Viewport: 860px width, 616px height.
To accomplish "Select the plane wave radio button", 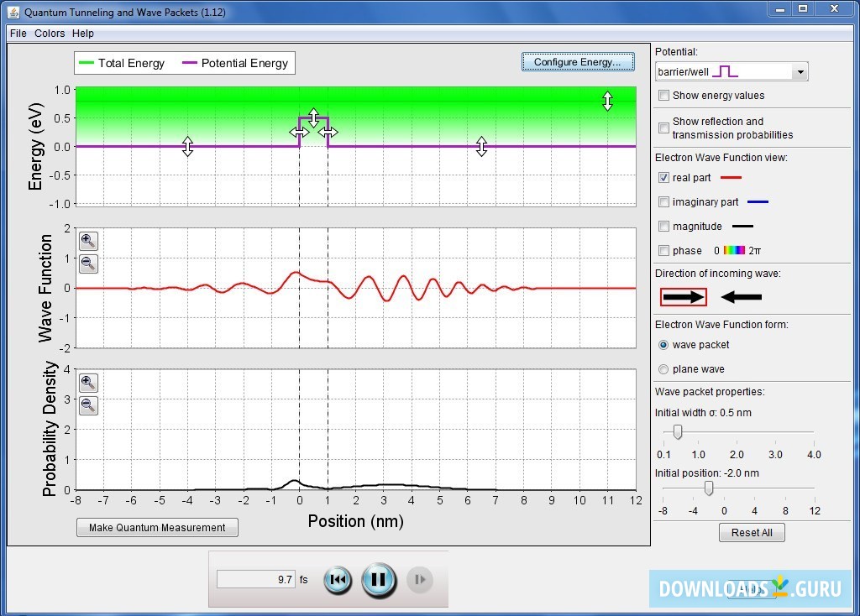I will click(x=663, y=369).
